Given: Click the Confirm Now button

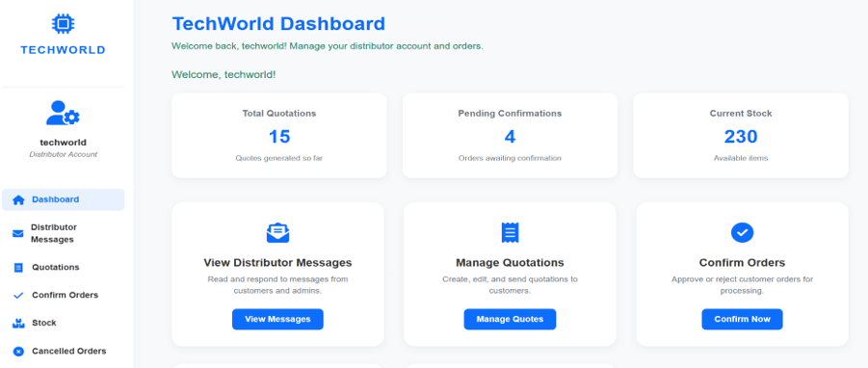Looking at the screenshot, I should coord(743,319).
